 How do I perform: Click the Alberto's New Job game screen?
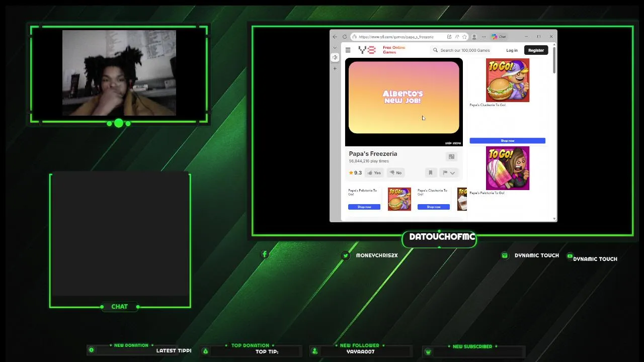click(x=404, y=98)
